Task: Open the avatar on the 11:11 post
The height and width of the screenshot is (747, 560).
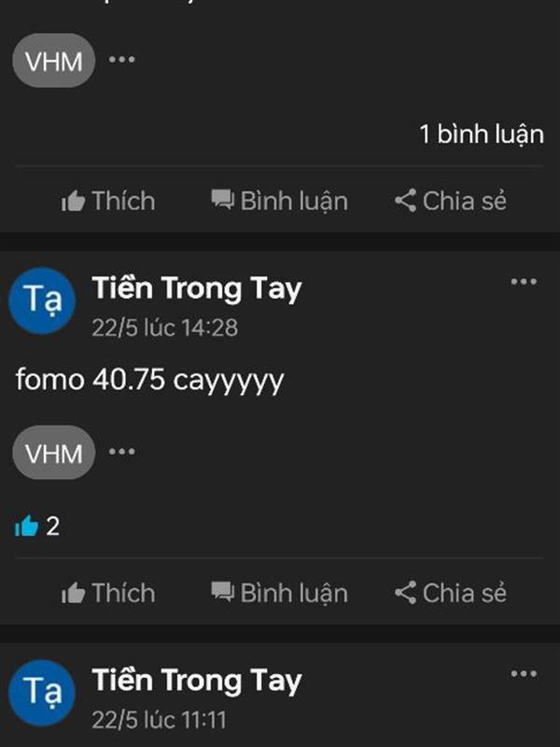Action: pos(42,693)
